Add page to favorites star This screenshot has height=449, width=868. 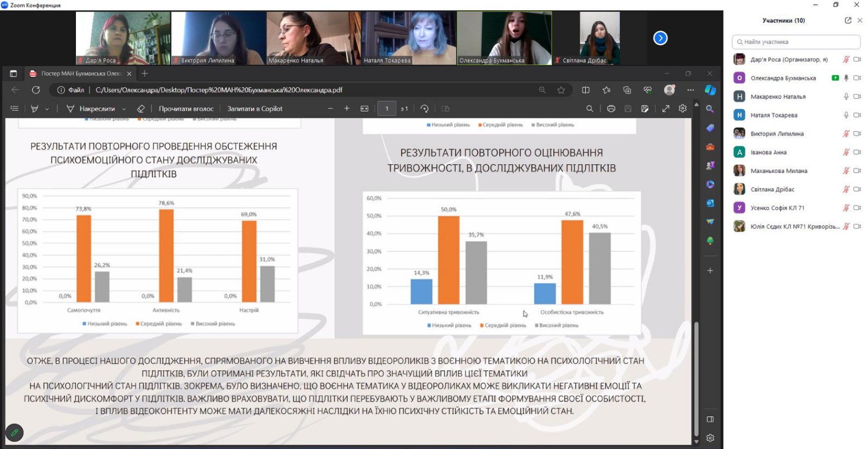pos(561,90)
